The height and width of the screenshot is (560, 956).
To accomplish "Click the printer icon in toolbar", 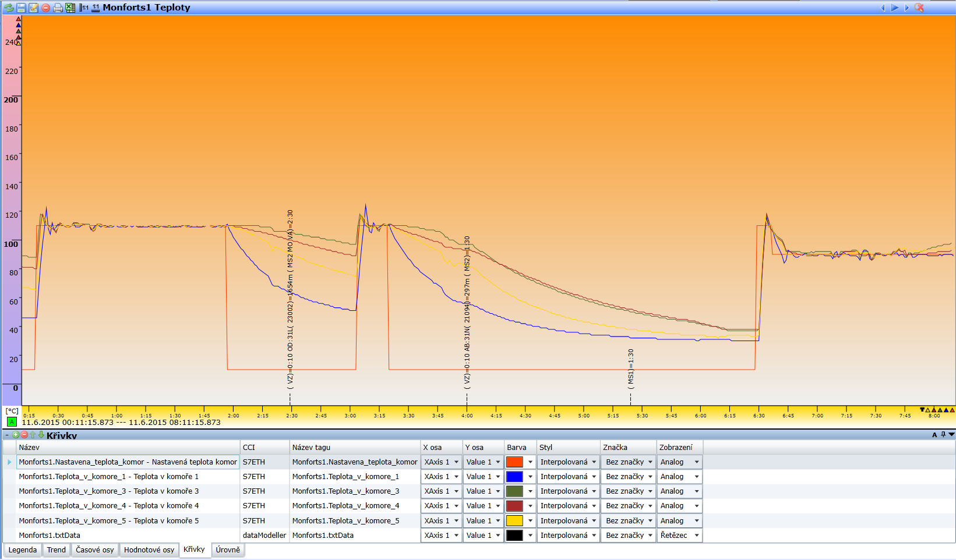I will coord(58,8).
